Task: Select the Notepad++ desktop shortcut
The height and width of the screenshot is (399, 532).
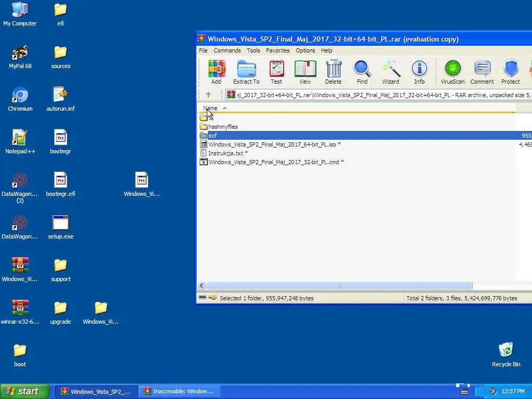Action: pyautogui.click(x=20, y=142)
